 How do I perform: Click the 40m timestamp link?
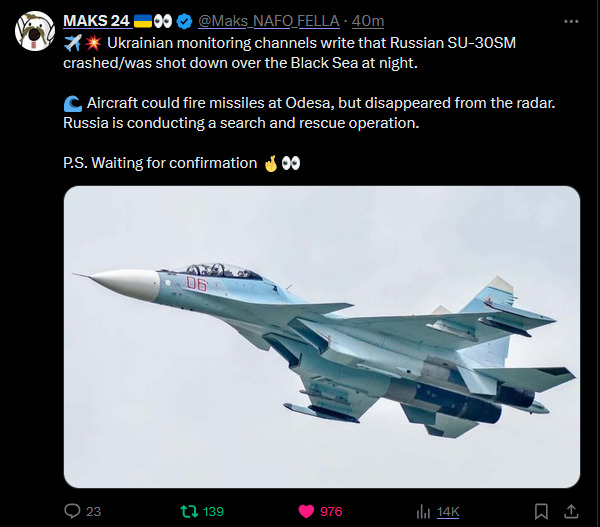368,21
